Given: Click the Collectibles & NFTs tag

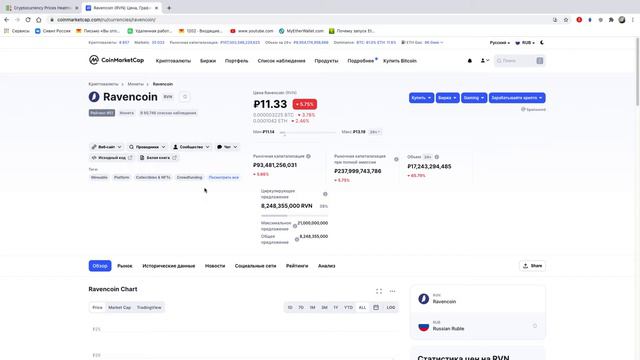Looking at the screenshot, I should tap(153, 178).
